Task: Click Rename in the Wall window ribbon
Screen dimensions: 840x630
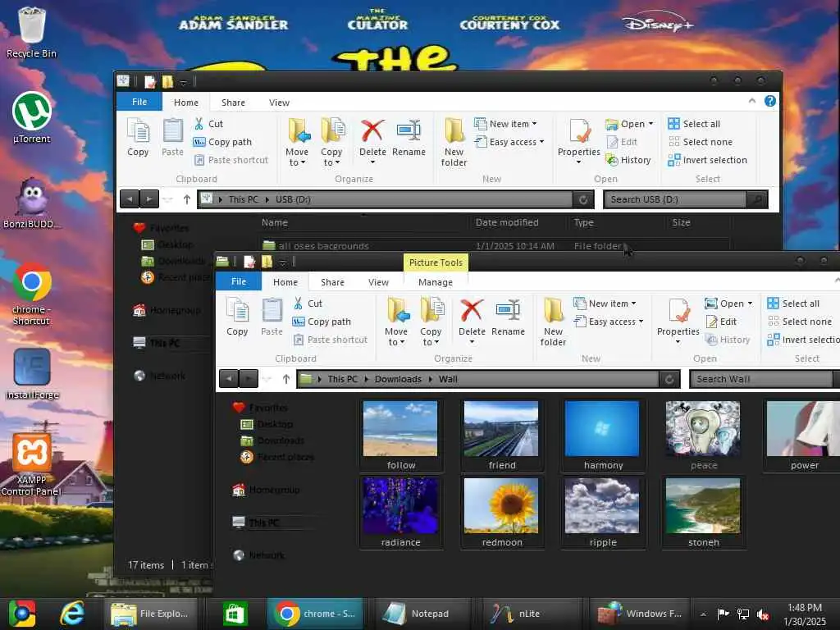Action: [x=508, y=317]
